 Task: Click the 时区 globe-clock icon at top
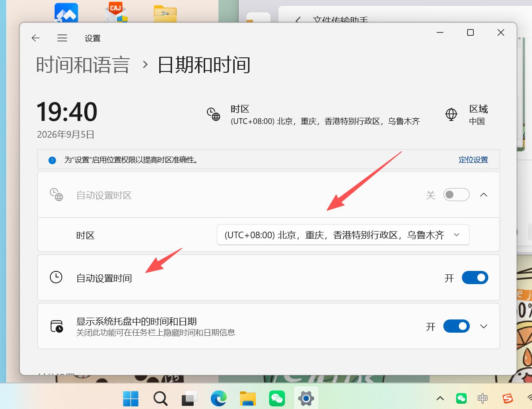tap(214, 114)
